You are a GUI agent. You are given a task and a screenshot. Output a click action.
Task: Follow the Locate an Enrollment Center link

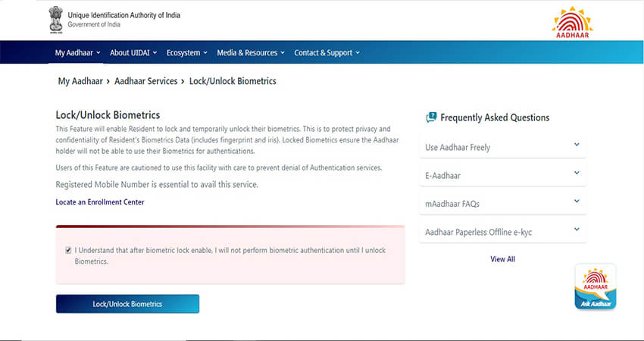[100, 202]
